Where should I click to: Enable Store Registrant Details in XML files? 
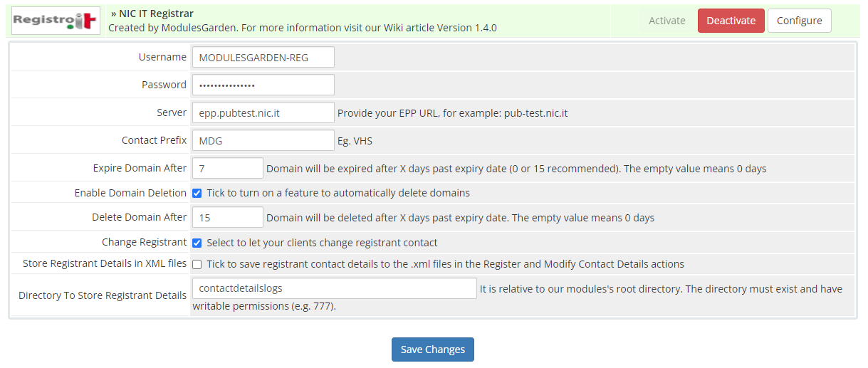pos(197,264)
